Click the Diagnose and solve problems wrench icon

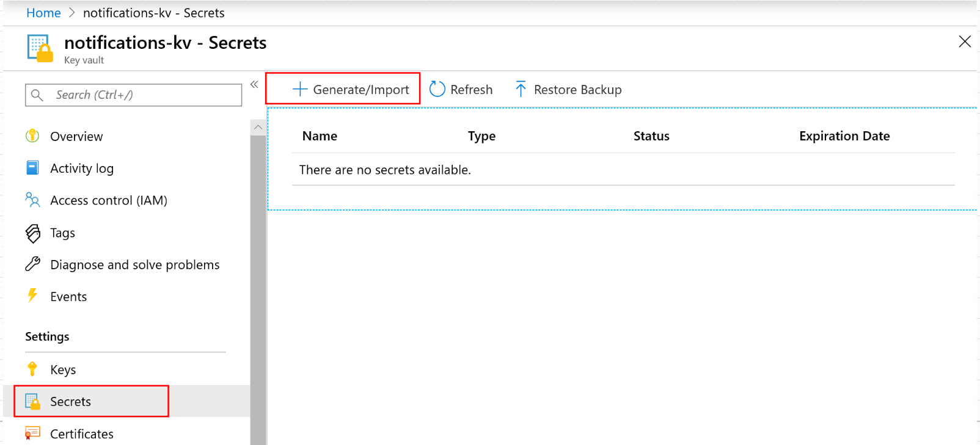[x=33, y=264]
